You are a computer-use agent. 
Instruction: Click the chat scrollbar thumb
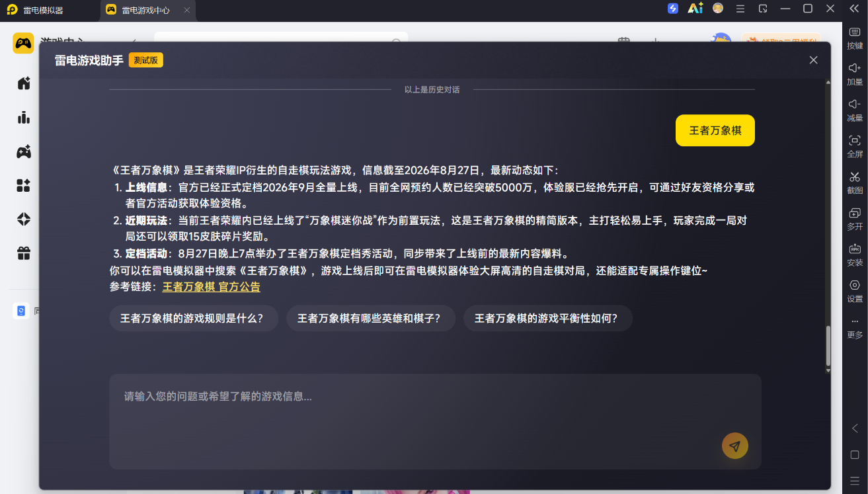[828, 346]
